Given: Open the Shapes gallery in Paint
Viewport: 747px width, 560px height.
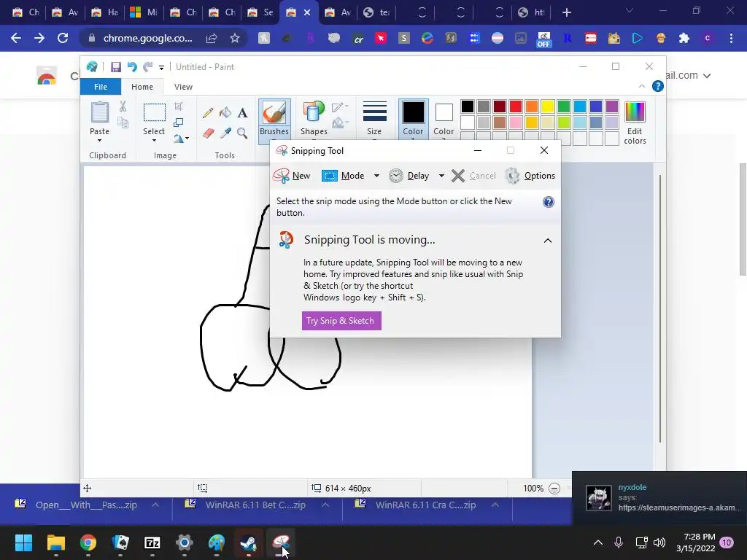Looking at the screenshot, I should click(x=314, y=119).
